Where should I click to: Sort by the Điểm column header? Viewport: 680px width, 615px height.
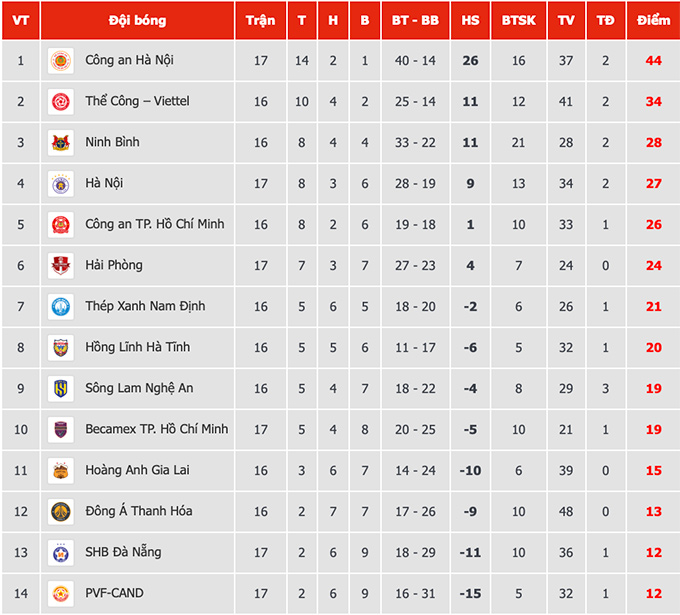tap(653, 21)
